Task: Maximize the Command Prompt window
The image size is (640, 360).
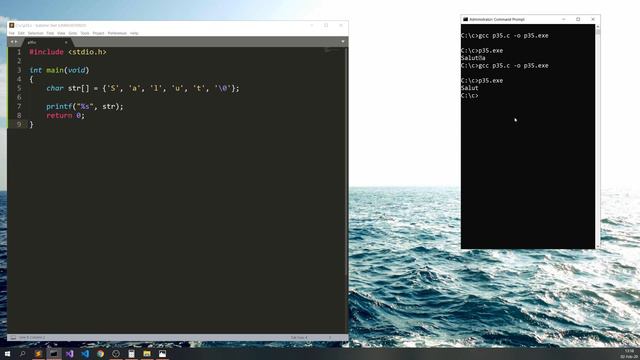Action: [578, 19]
